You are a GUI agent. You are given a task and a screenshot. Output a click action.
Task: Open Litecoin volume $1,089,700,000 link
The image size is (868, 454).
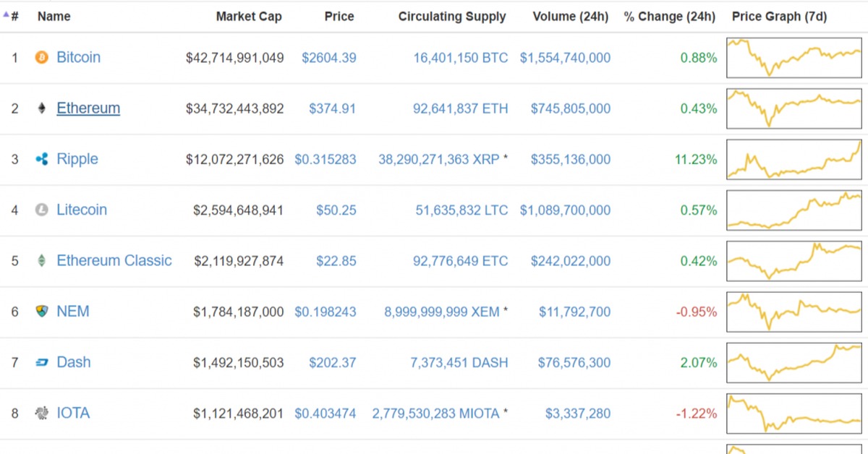(x=565, y=210)
